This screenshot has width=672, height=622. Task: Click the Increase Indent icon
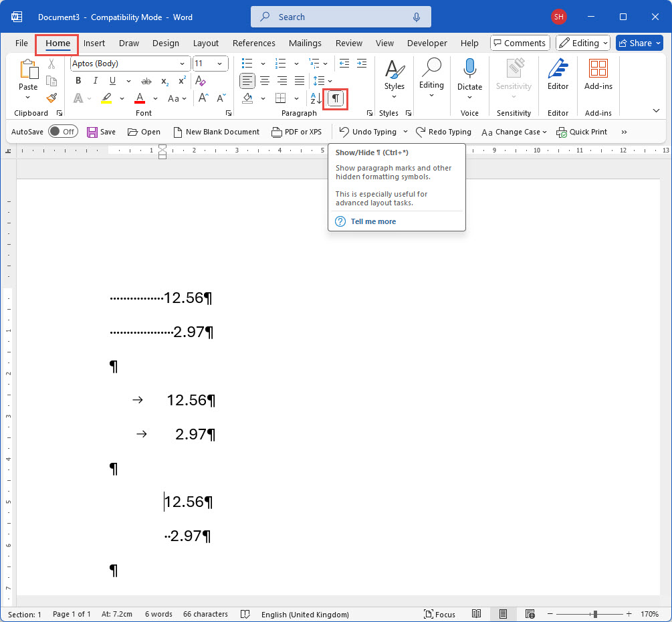pos(361,64)
